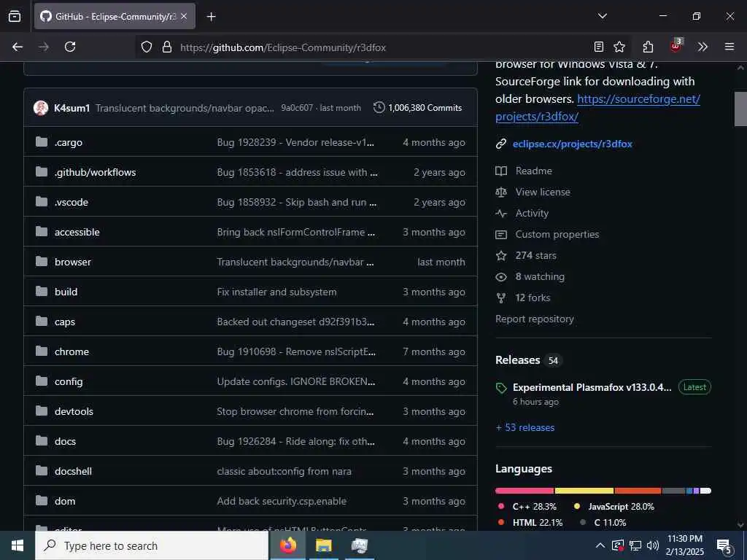This screenshot has height=560, width=747.
Task: Click the tracking protection shield icon
Action: (147, 47)
